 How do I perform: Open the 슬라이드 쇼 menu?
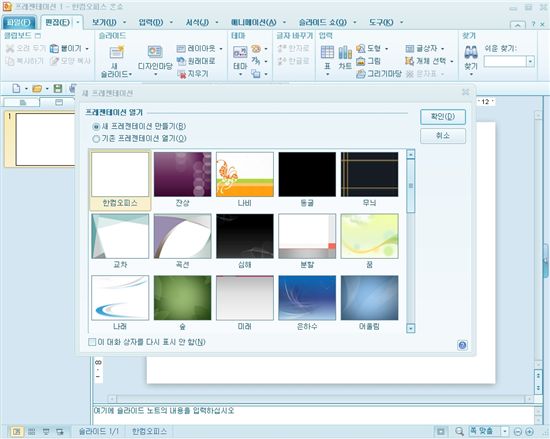[322, 22]
